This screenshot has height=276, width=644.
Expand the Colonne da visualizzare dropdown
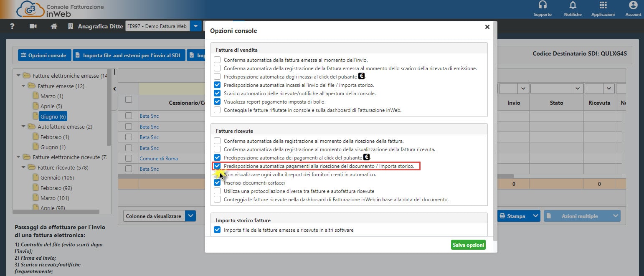point(190,216)
